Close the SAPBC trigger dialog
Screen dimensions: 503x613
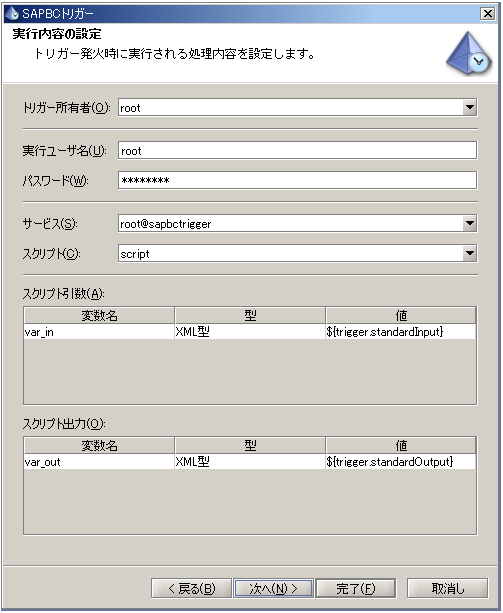487,14
